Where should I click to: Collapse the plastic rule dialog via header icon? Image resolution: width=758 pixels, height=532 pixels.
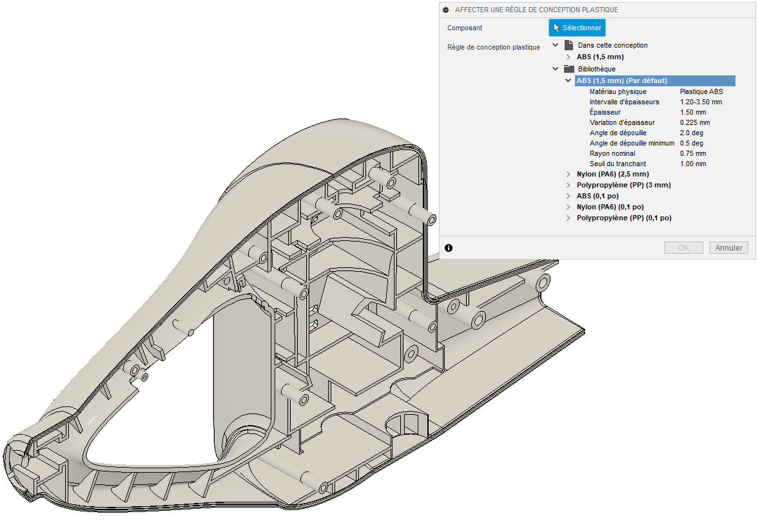pos(446,10)
